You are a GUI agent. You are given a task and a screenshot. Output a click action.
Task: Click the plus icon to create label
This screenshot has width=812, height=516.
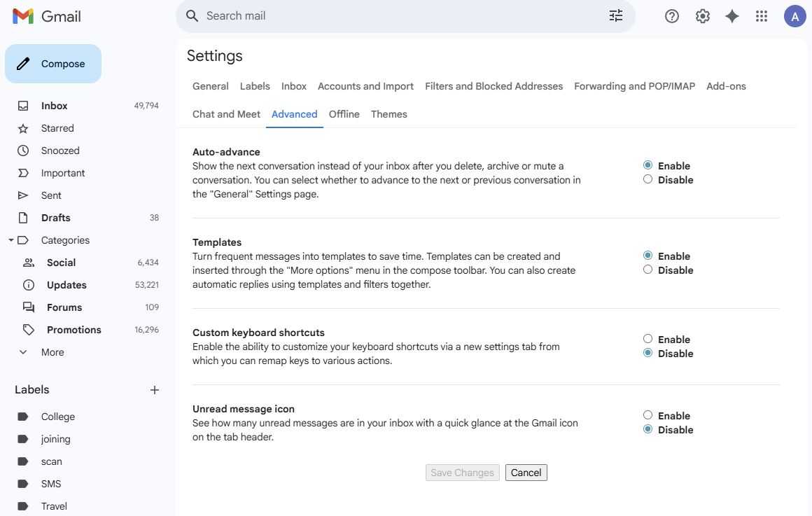coord(154,390)
